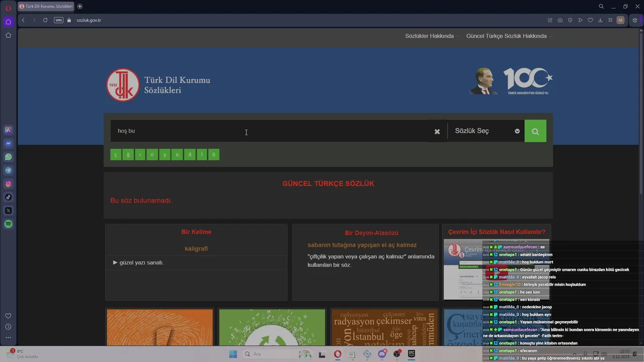Expand the Sözlük Seç dropdown
The width and height of the screenshot is (644, 362).
tap(487, 131)
